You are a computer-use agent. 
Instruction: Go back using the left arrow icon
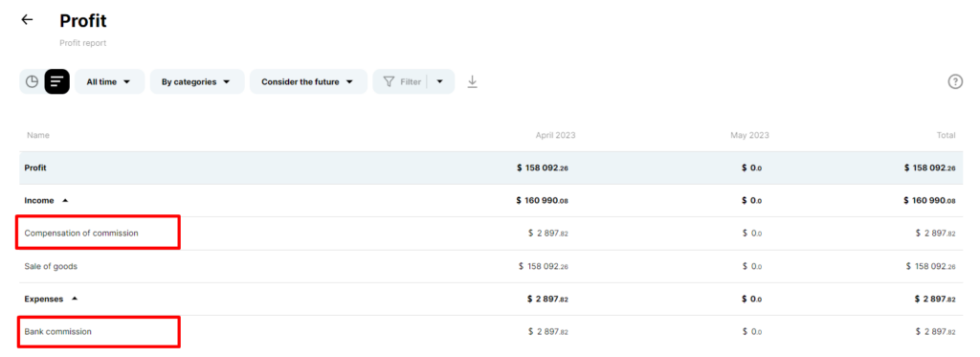pos(27,19)
